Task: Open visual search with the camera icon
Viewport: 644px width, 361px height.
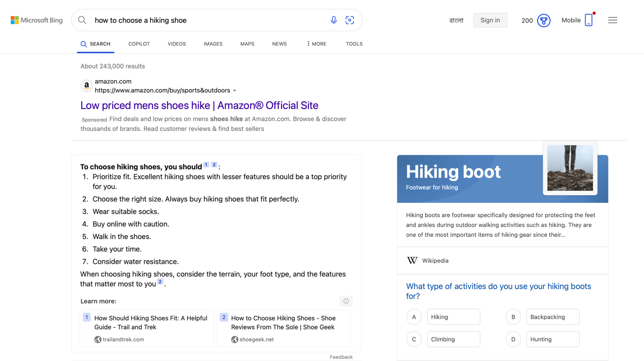Action: (x=349, y=20)
